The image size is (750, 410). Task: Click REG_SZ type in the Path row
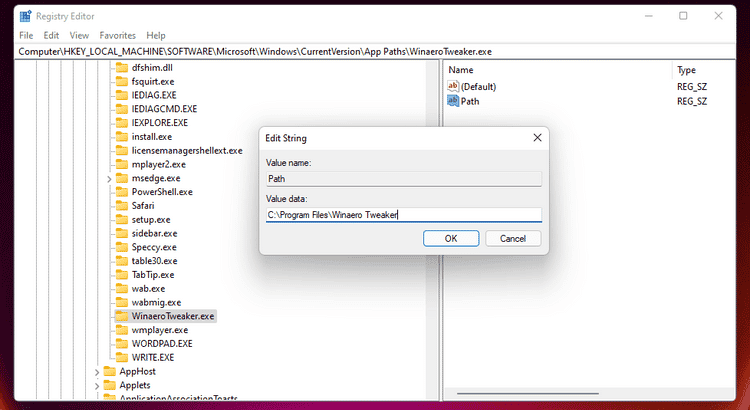(692, 101)
